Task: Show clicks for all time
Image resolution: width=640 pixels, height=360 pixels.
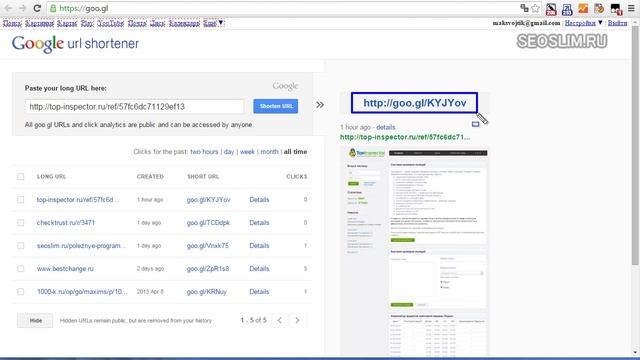Action: [296, 152]
